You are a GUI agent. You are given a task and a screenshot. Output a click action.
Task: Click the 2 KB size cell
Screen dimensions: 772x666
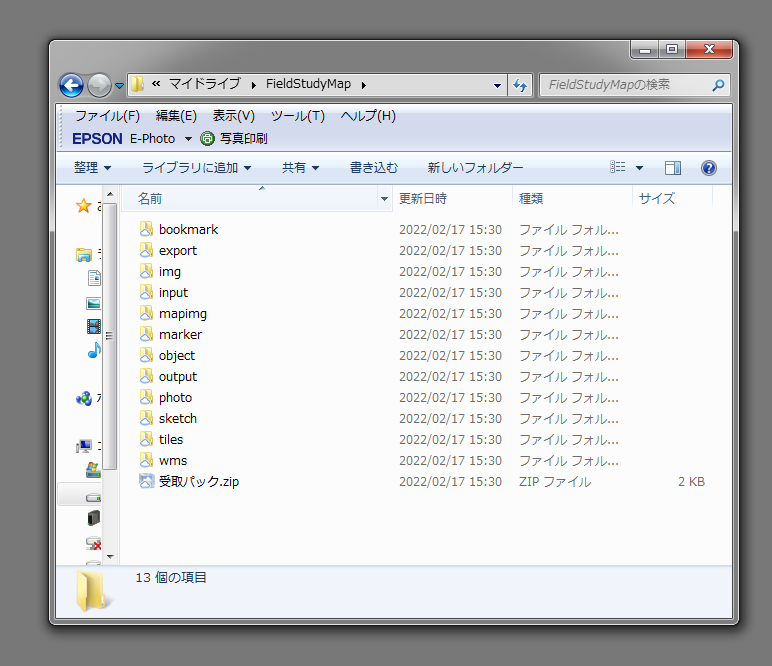[691, 481]
